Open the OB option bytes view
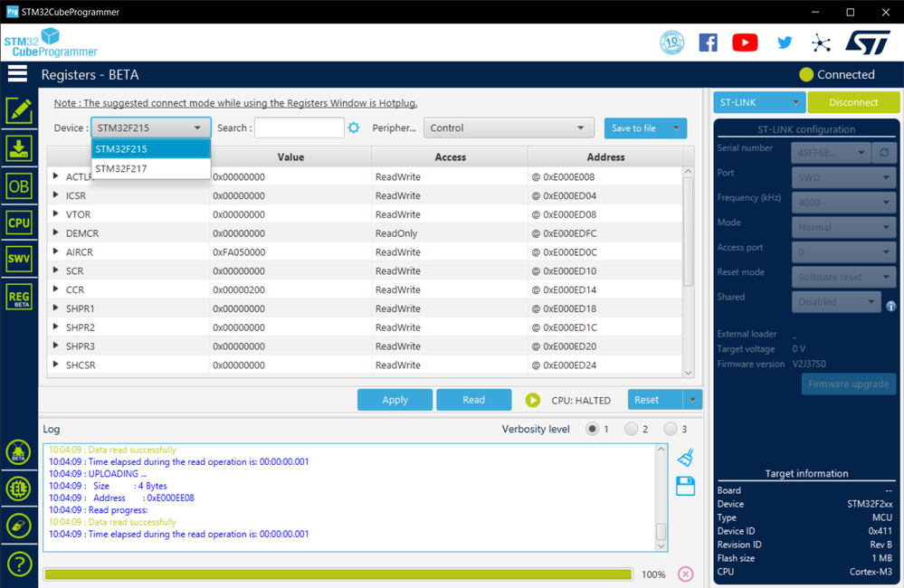904x588 pixels. (x=19, y=186)
